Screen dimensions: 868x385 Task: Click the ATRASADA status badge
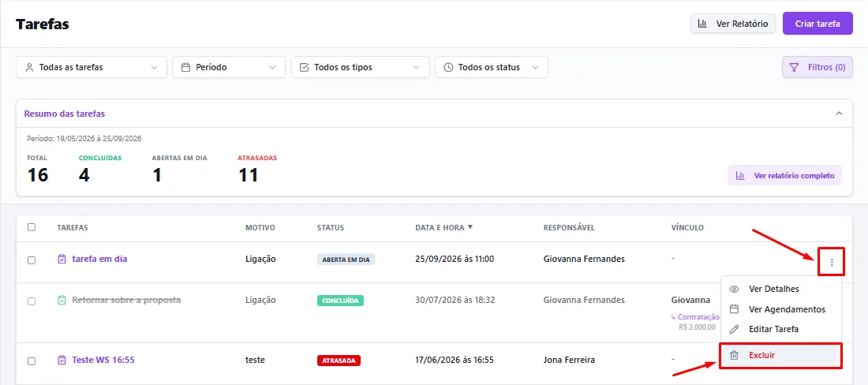[x=339, y=361]
